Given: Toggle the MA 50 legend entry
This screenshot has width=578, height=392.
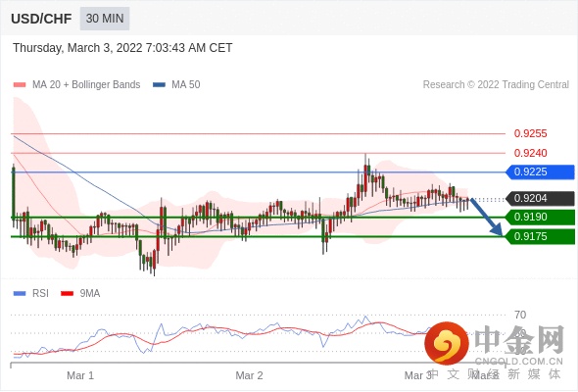Looking at the screenshot, I should pos(176,85).
